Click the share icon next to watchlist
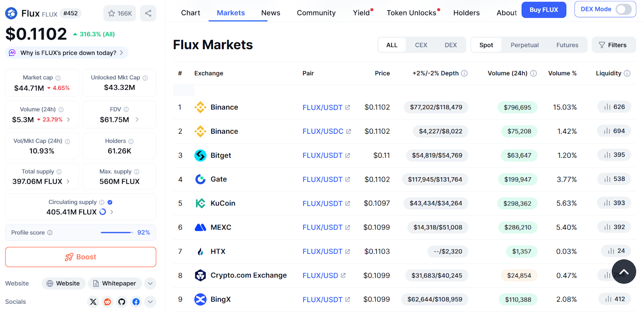This screenshot has width=644, height=313. tap(148, 13)
